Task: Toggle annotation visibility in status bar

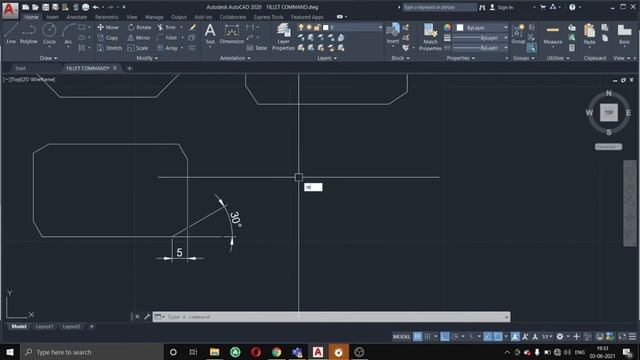Action: pyautogui.click(x=515, y=336)
